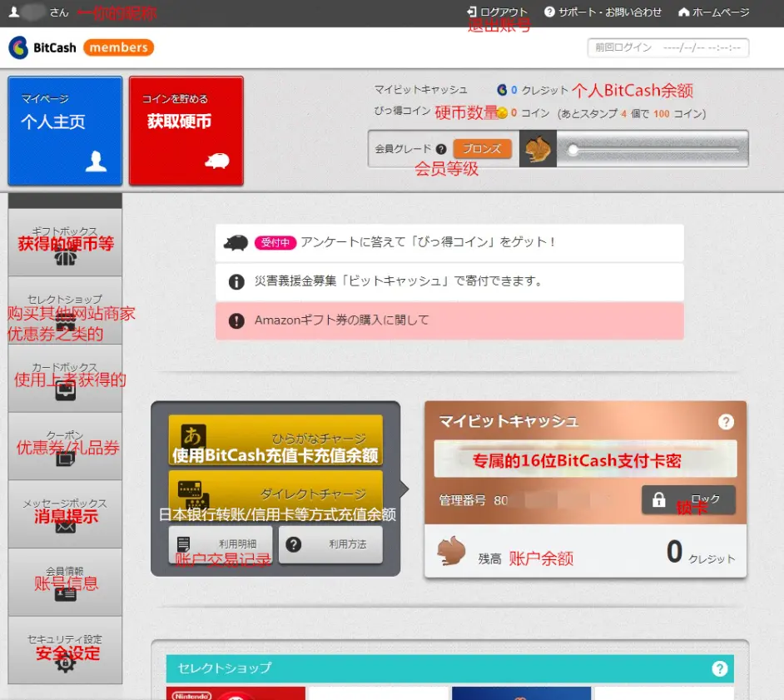The height and width of the screenshot is (700, 784).
Task: Click the Nintendo shop thumbnail
Action: click(236, 693)
